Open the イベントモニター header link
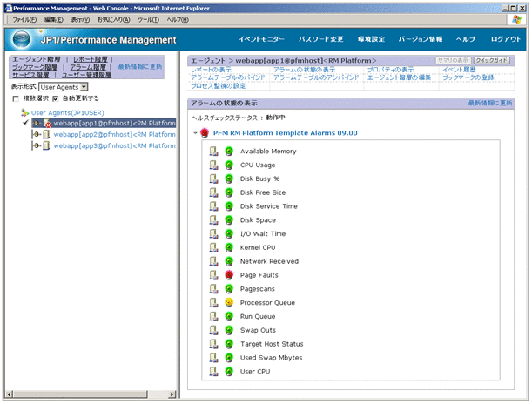Screen dimensions: 532x404 (262, 40)
